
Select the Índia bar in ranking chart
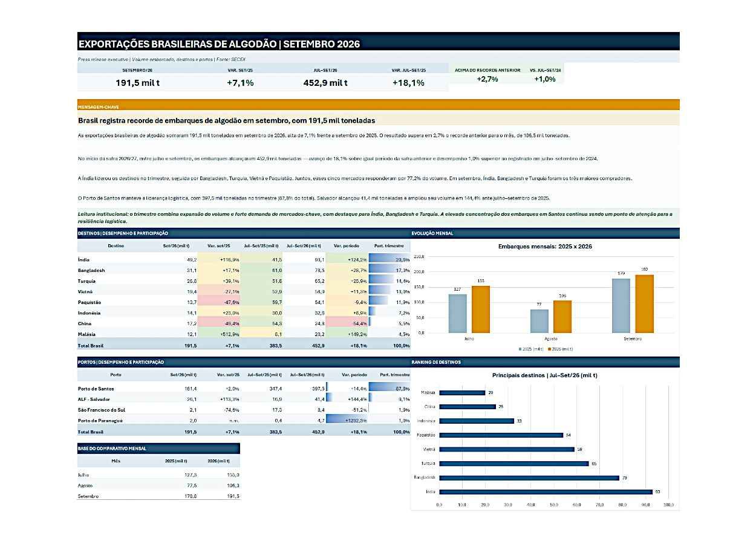pyautogui.click(x=546, y=491)
